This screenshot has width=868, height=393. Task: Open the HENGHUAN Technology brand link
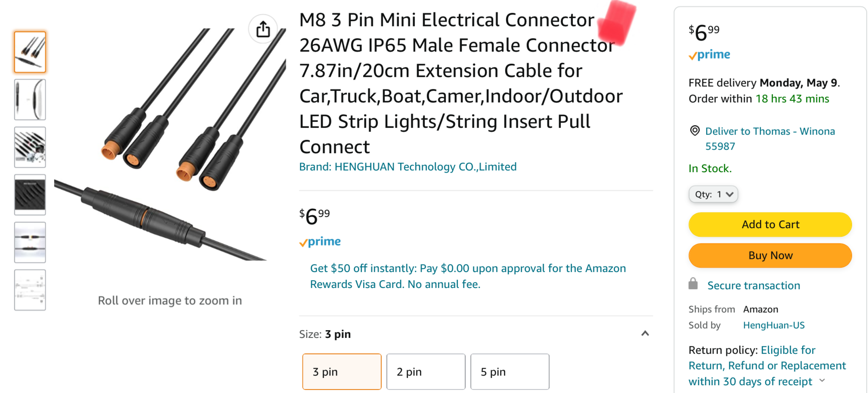[408, 167]
